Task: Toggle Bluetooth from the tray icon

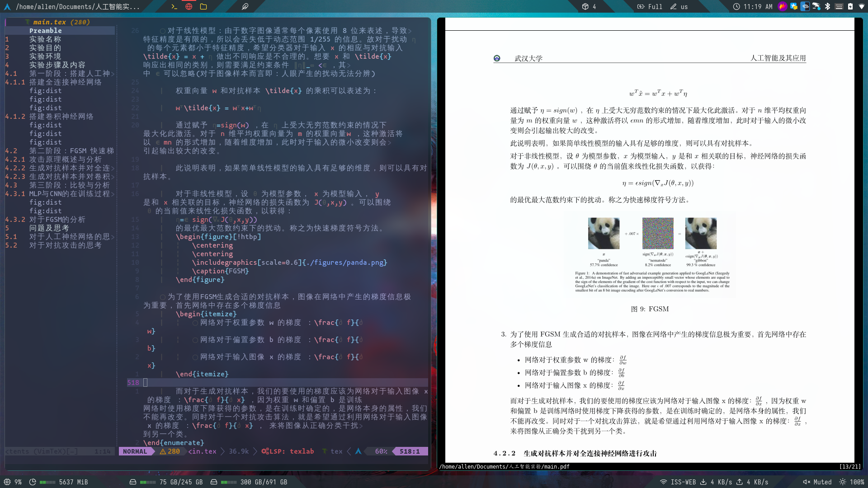Action: tap(828, 6)
